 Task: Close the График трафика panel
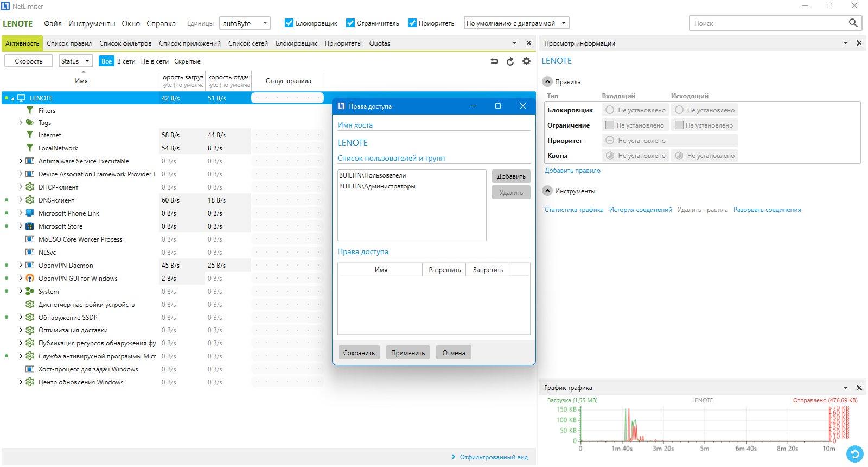coord(859,388)
